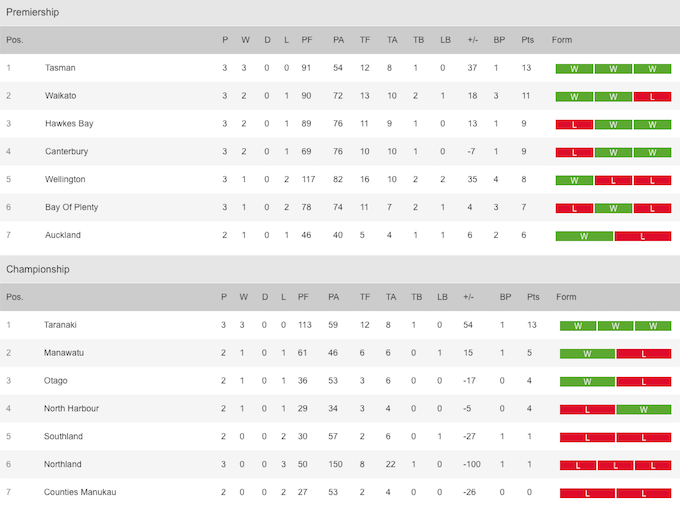
Task: Open the Tasman team name
Action: (x=60, y=68)
